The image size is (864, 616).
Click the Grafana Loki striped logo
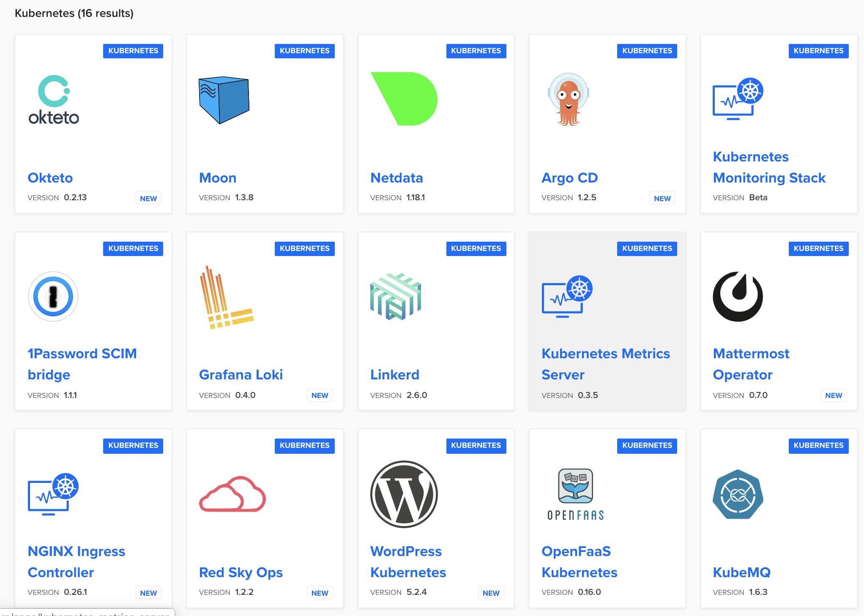coord(226,297)
